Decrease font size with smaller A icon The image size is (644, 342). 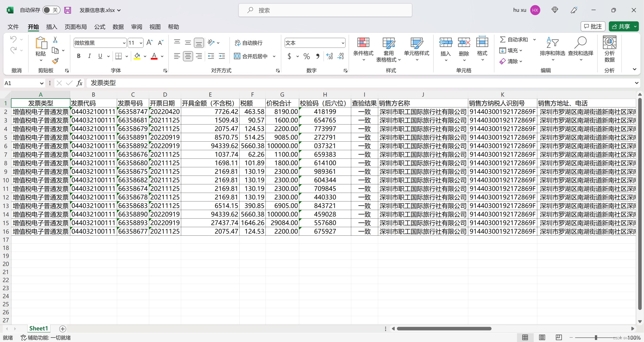click(161, 42)
